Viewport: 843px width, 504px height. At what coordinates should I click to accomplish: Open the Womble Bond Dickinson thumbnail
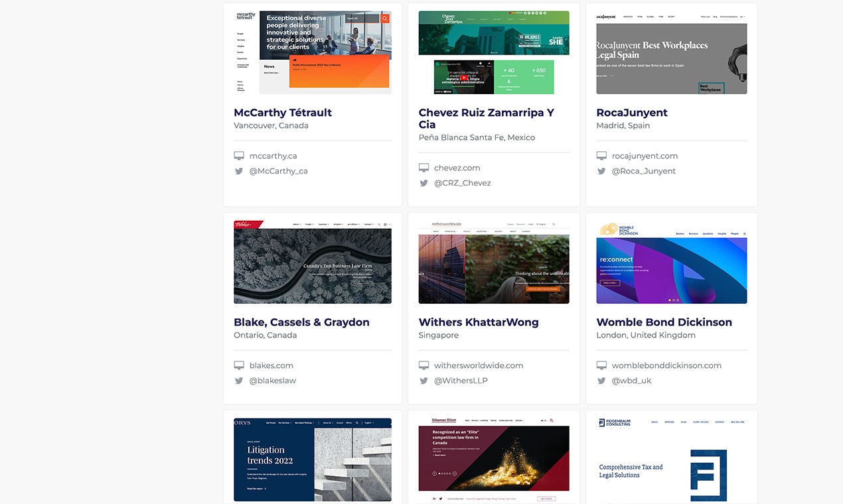(x=672, y=262)
